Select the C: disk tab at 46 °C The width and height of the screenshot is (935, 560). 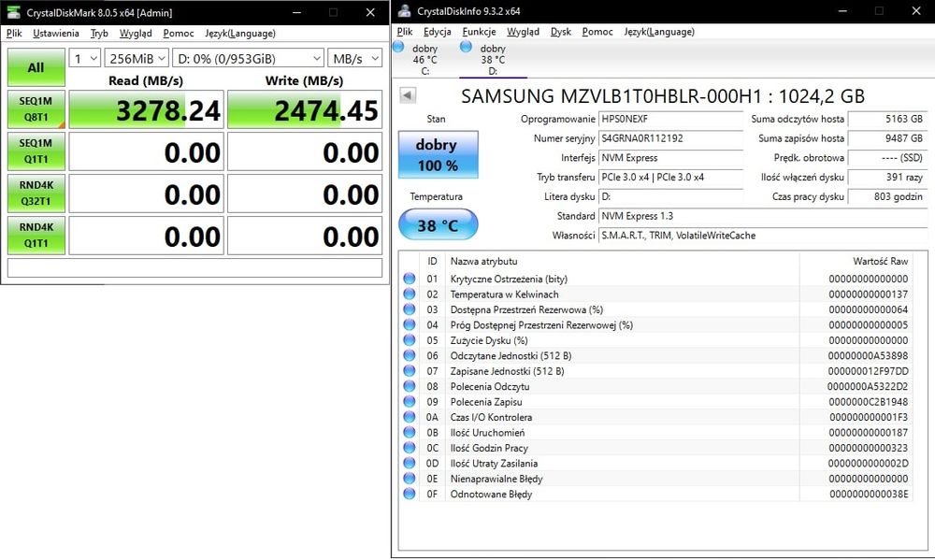pos(425,59)
